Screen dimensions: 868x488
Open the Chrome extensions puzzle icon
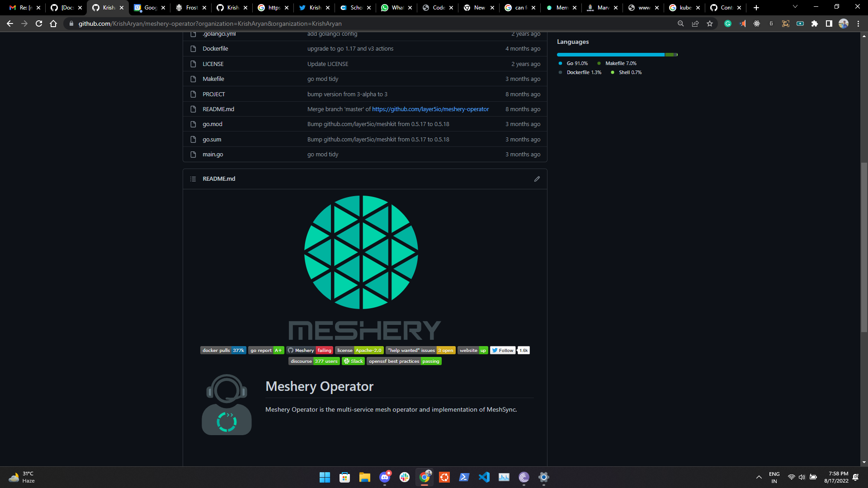tap(814, 23)
